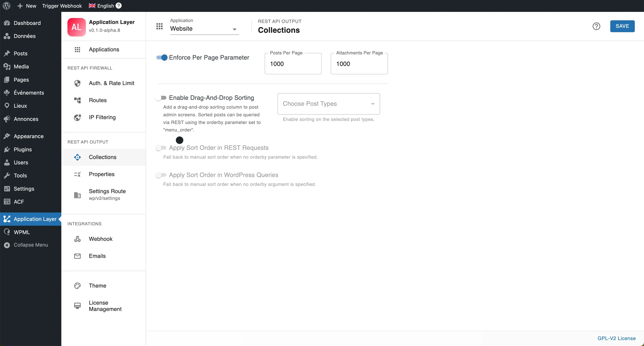Select the IP Filtering globe icon

click(77, 117)
